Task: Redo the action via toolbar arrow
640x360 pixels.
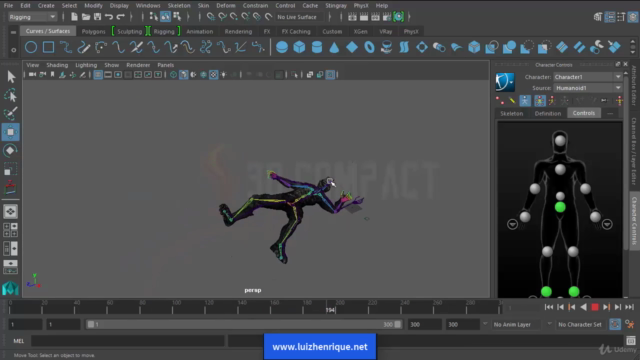Action: pyautogui.click(x=120, y=17)
